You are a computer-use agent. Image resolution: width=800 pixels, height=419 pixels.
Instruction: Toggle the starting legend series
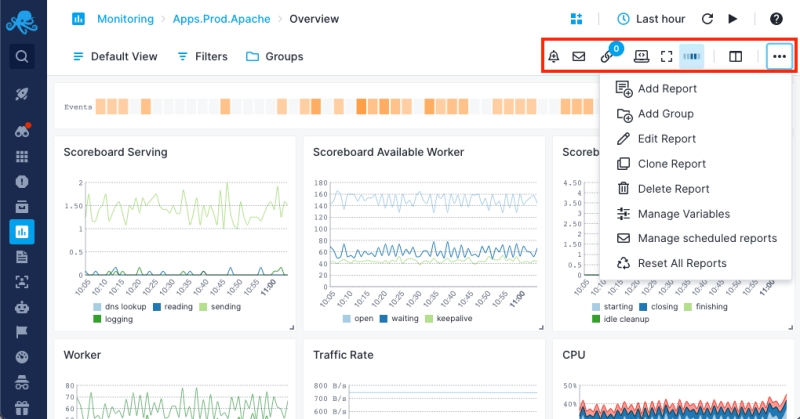[613, 307]
